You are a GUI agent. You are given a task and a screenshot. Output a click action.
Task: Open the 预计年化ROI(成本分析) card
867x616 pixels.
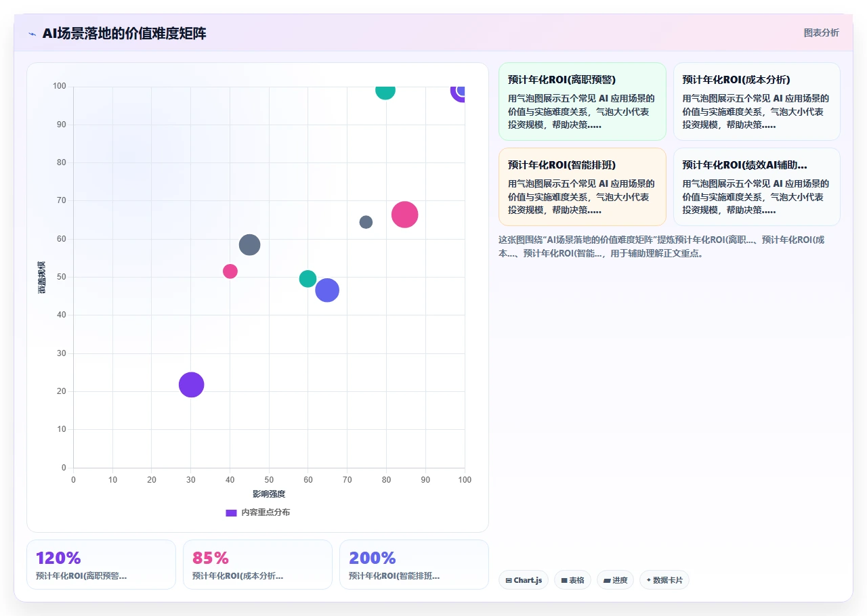click(x=757, y=102)
